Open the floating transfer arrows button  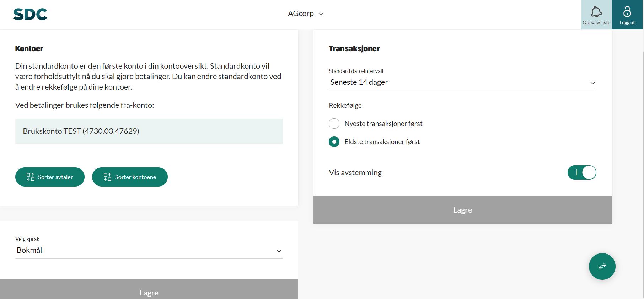602,266
